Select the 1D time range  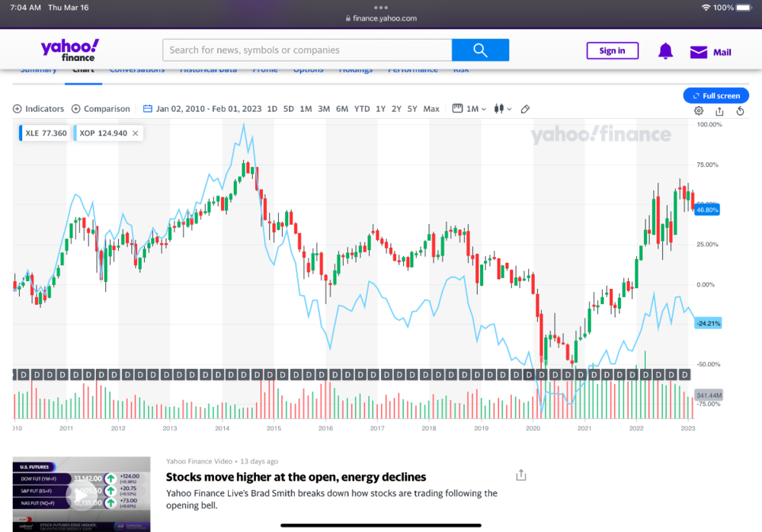tap(272, 109)
